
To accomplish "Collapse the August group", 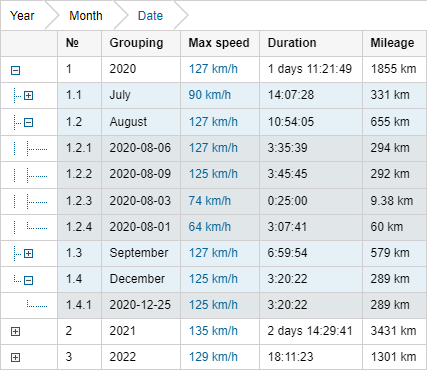I will [29, 122].
